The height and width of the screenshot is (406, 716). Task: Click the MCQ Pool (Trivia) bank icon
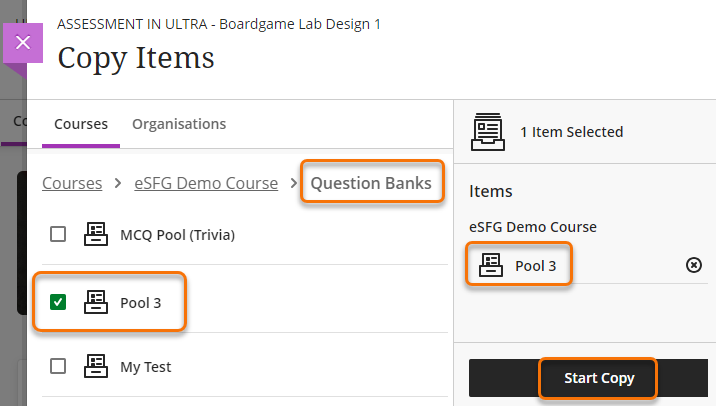point(96,234)
